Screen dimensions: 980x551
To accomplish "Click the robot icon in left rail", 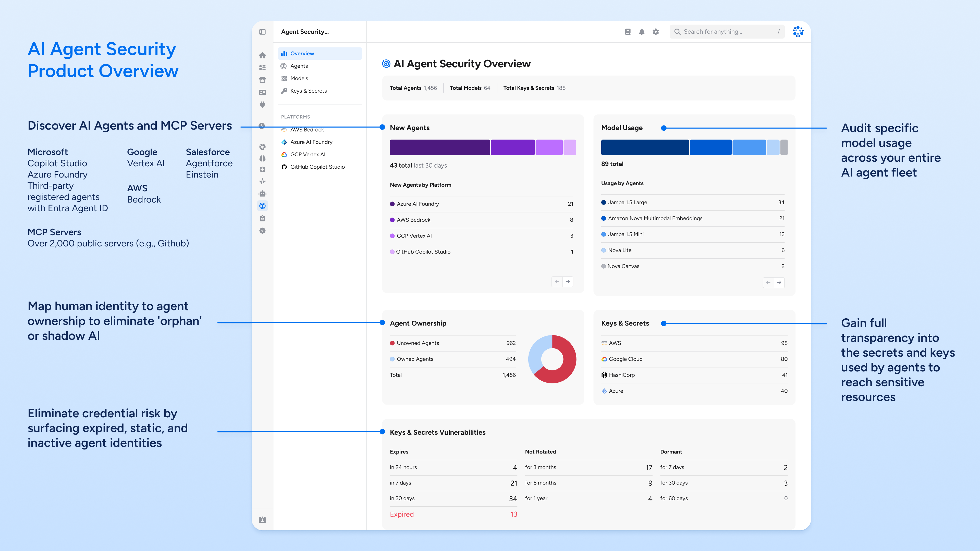I will click(262, 194).
